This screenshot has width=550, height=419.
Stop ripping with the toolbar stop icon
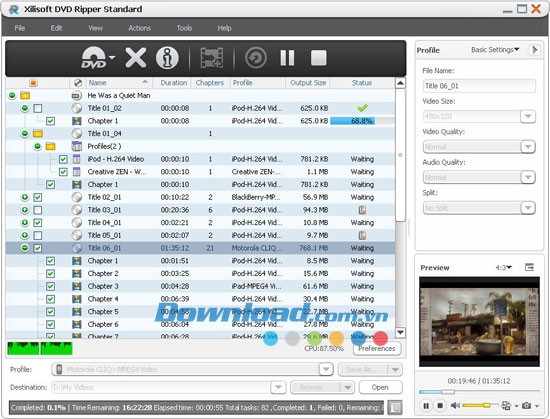[x=318, y=58]
